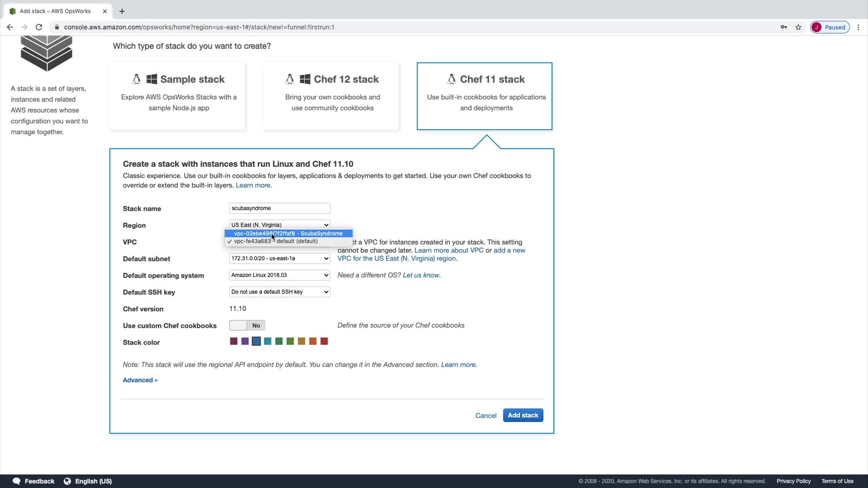The width and height of the screenshot is (868, 488).
Task: Click the address bar URL
Action: point(199,27)
